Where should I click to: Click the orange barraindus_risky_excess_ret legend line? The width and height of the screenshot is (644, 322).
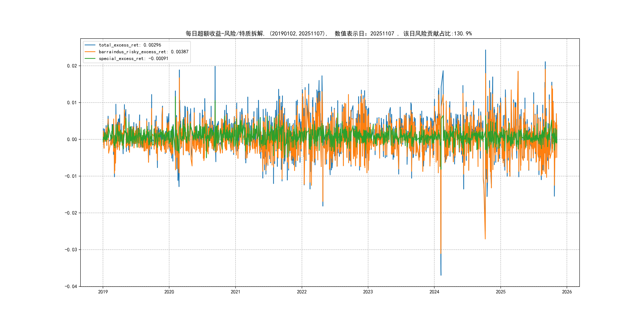90,52
